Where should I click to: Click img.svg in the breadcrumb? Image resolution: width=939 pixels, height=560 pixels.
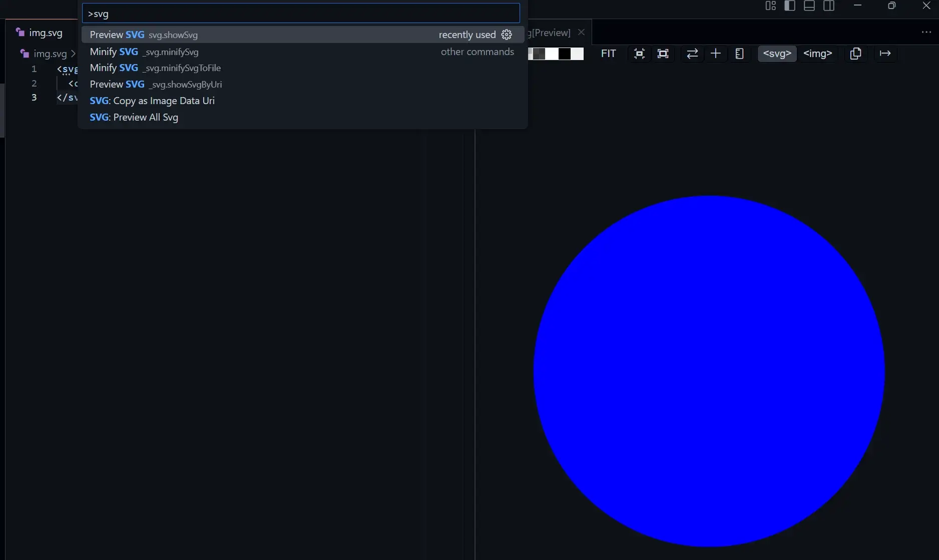pyautogui.click(x=50, y=54)
